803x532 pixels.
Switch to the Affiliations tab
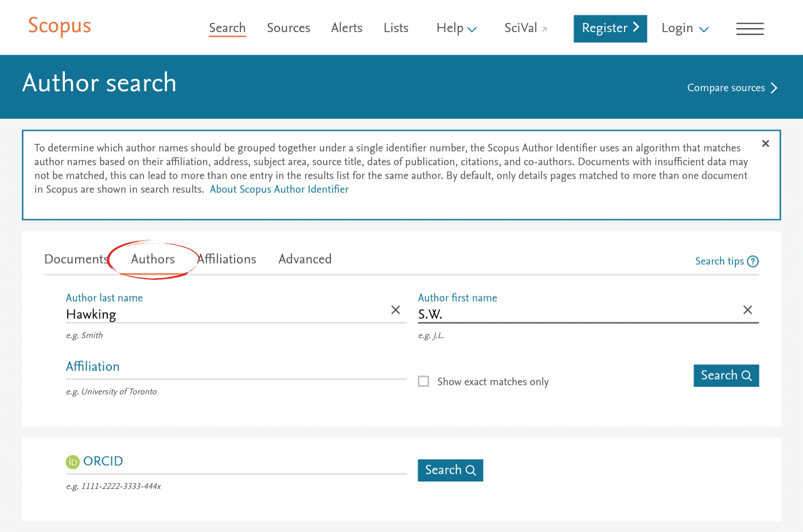(x=226, y=259)
